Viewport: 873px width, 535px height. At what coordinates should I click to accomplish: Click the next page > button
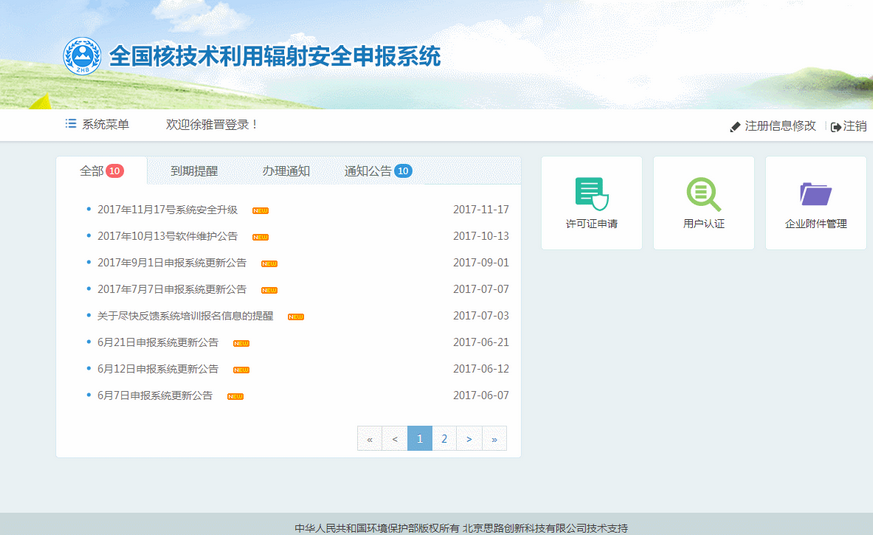click(469, 439)
